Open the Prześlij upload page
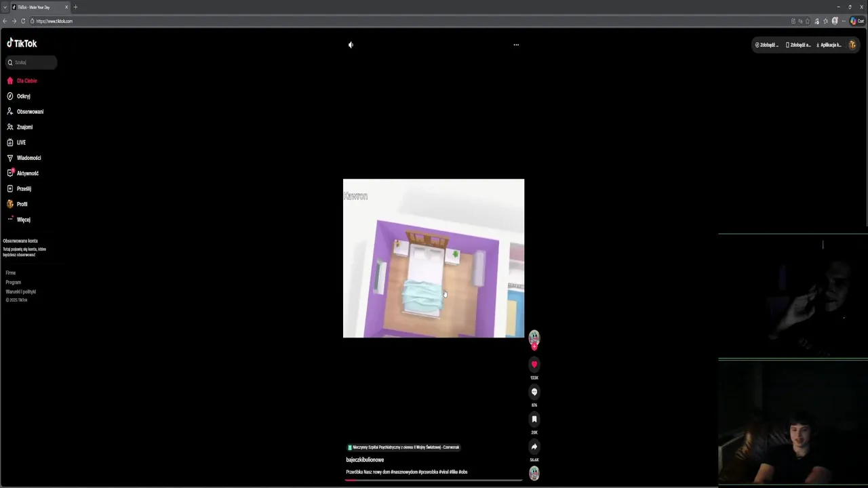Image resolution: width=868 pixels, height=488 pixels. click(19, 188)
